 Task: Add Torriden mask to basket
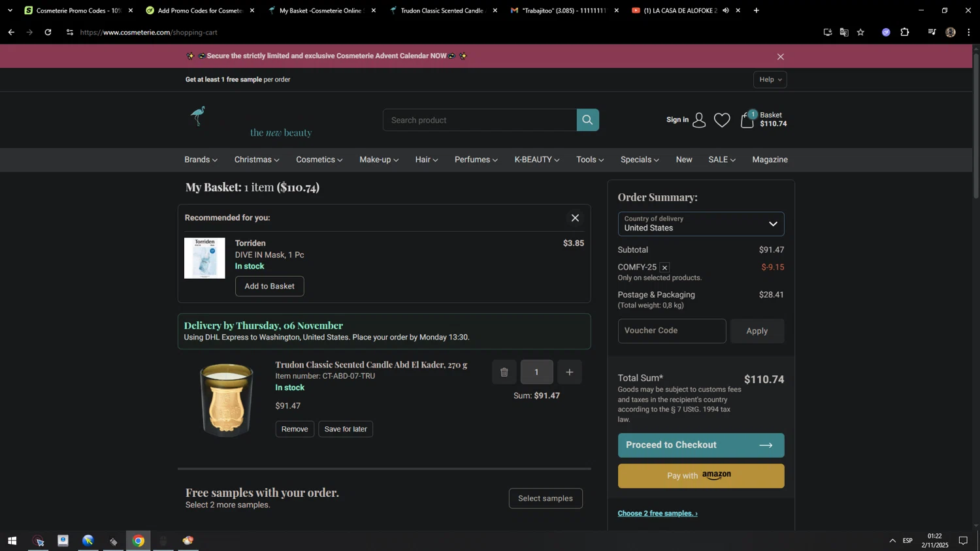tap(269, 286)
